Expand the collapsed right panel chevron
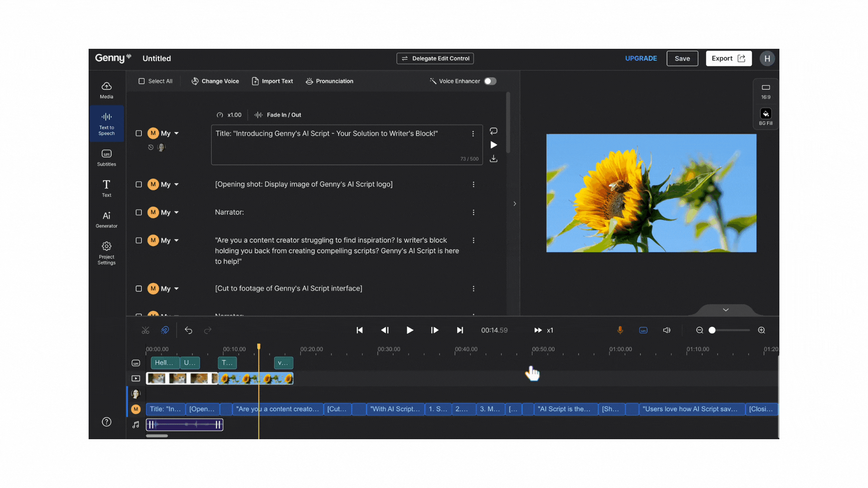868x488 pixels. (514, 204)
